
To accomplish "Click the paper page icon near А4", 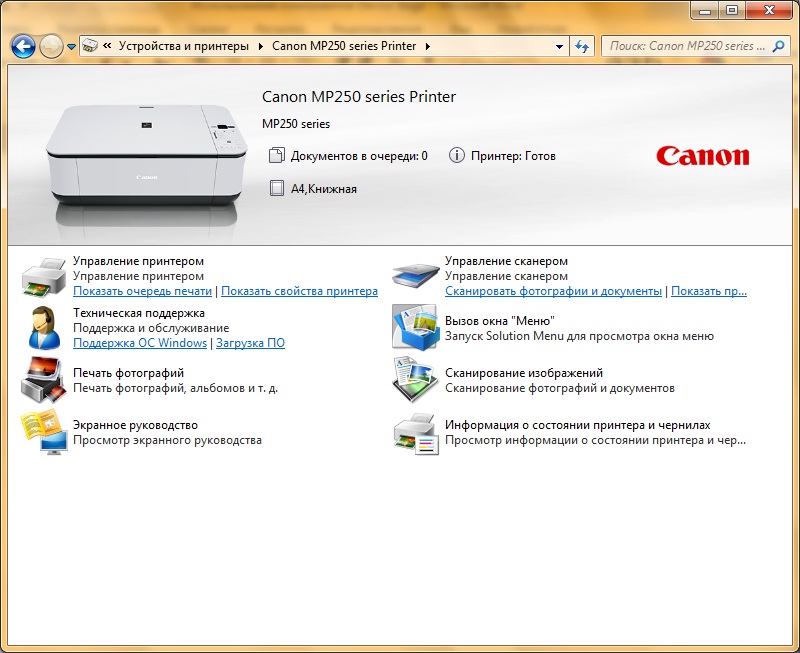I will tap(277, 188).
